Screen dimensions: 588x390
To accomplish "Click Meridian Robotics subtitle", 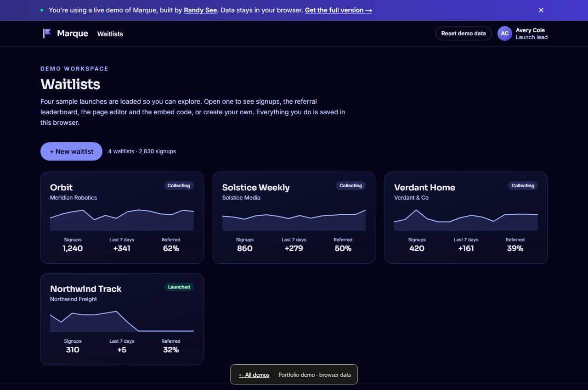I will tap(73, 198).
